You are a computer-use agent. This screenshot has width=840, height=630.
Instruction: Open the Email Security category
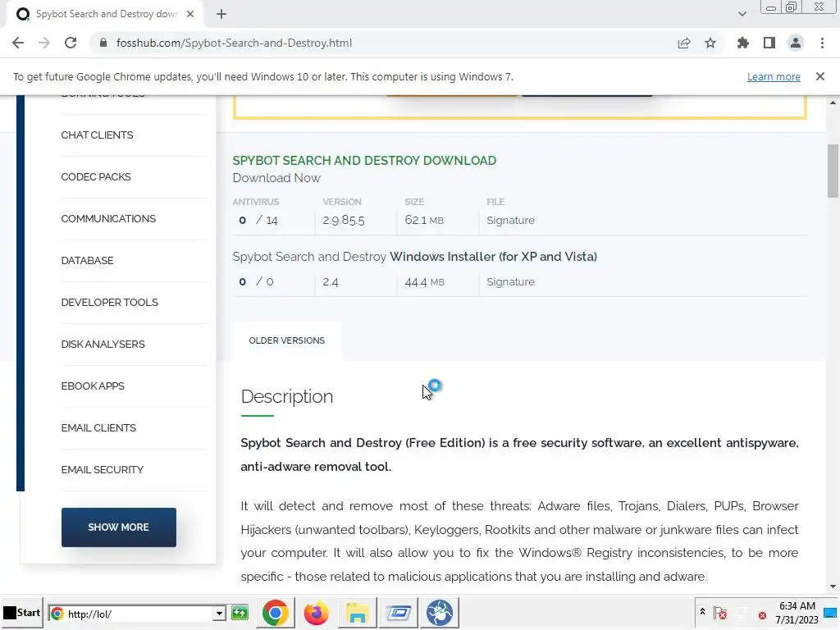coord(103,469)
